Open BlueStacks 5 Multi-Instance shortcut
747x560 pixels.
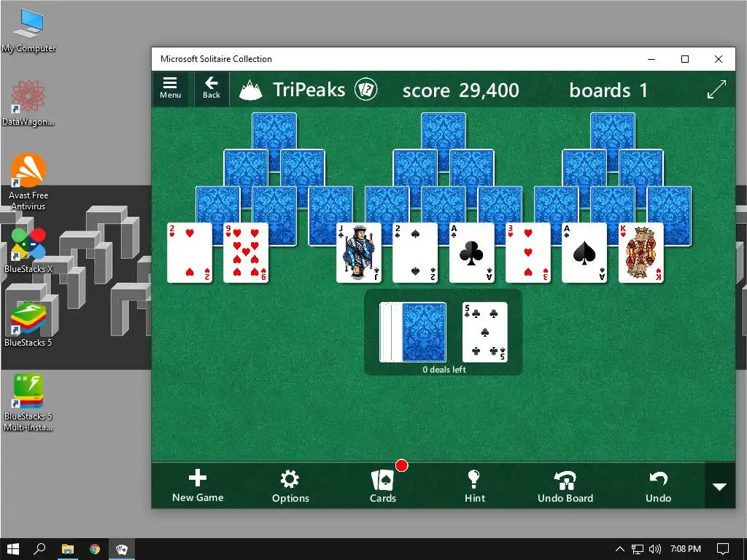click(x=28, y=402)
